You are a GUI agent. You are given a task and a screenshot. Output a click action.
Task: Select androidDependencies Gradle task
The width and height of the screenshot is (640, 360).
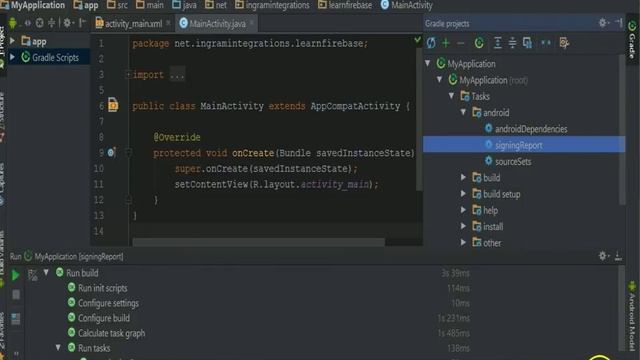tap(531, 129)
